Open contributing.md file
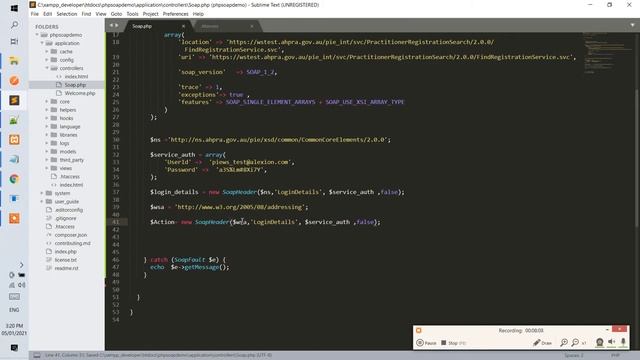 [x=73, y=243]
